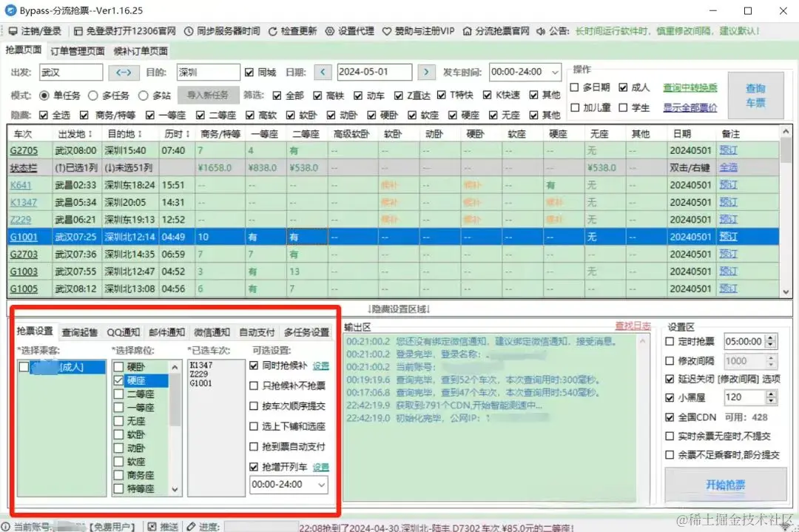Select 多站 mode radio button
This screenshot has width=799, height=532.
pyautogui.click(x=144, y=95)
